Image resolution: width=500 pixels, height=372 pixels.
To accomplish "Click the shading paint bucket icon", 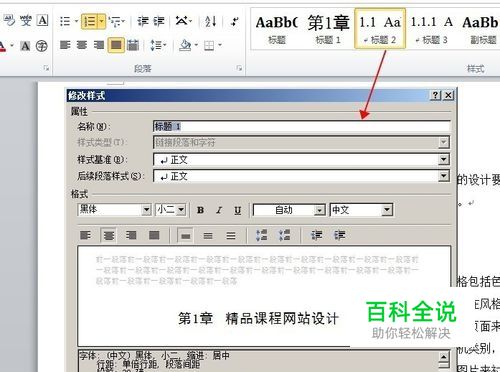I will pos(185,45).
